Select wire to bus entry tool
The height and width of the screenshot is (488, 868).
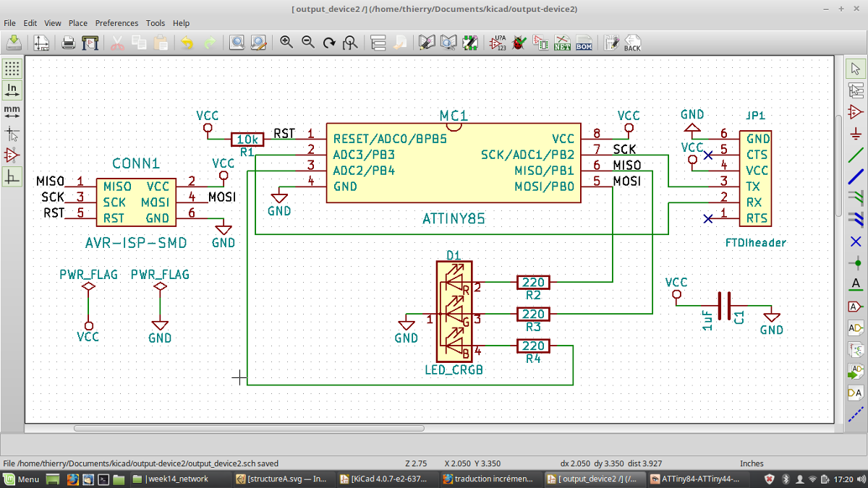tap(856, 198)
